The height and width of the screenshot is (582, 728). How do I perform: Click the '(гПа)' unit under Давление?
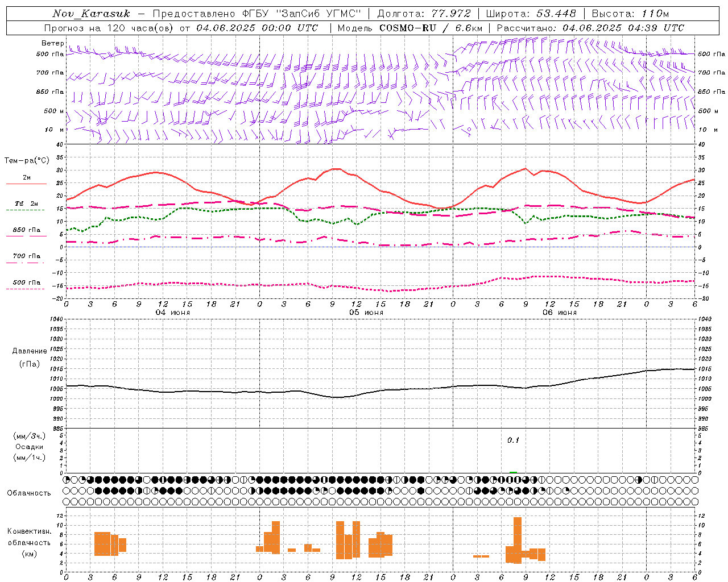(x=30, y=364)
